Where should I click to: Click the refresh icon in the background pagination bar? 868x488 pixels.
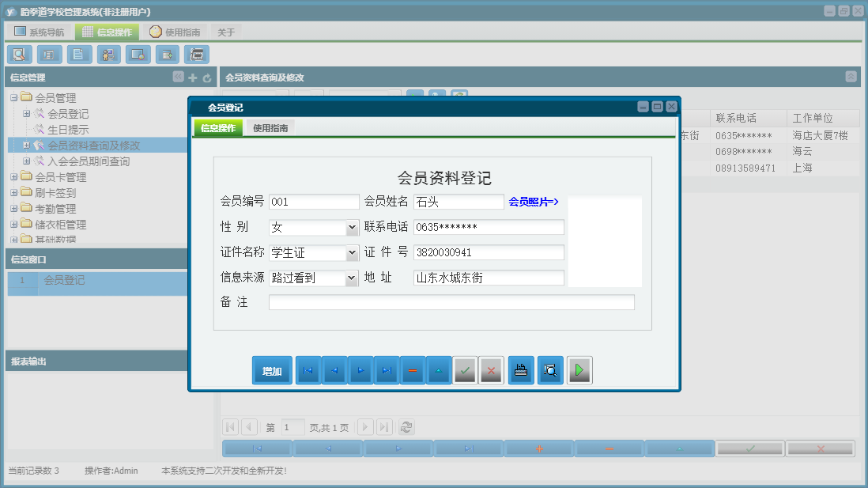pyautogui.click(x=406, y=427)
